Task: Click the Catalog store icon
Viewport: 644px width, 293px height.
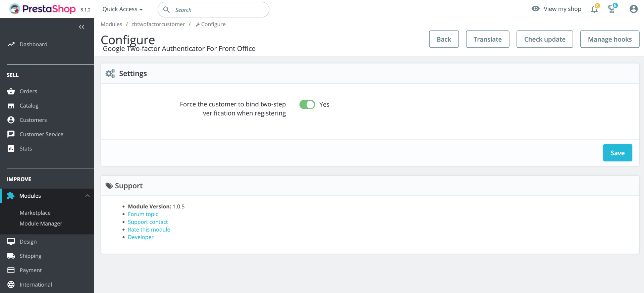Action: [11, 106]
